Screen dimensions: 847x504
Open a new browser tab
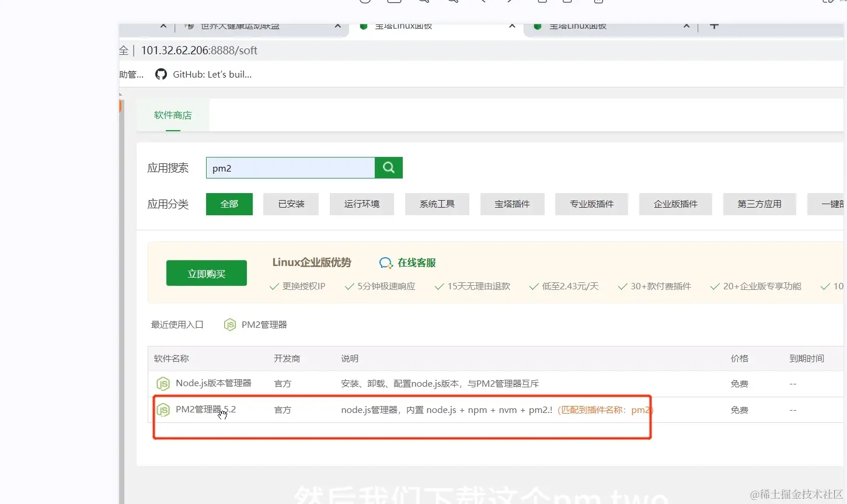(714, 26)
